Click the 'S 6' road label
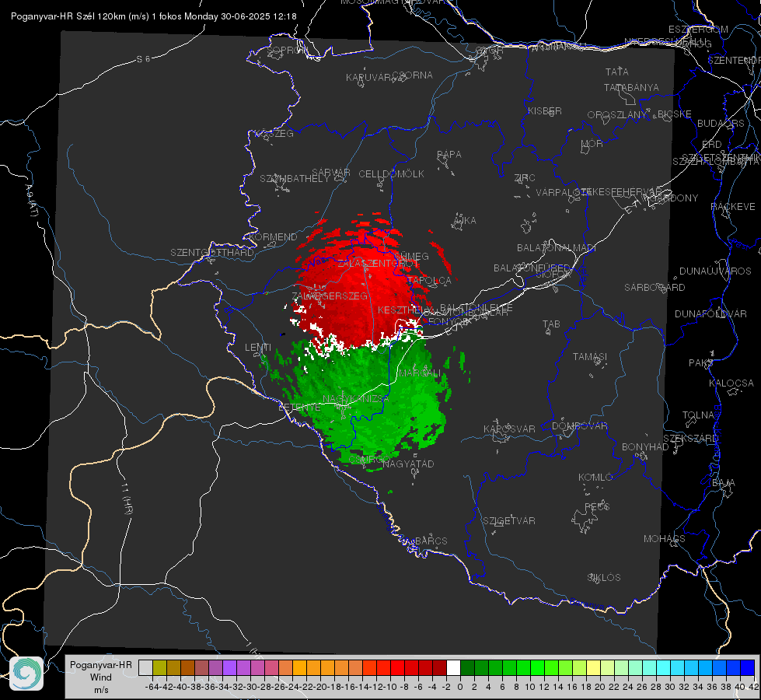Image resolution: width=761 pixels, height=700 pixels. tap(143, 59)
